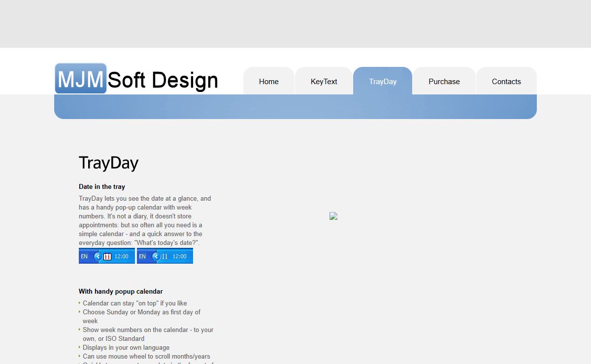This screenshot has height=364, width=591.
Task: Click 'Show week numbers on the calendar' bullet
Action: (x=148, y=334)
